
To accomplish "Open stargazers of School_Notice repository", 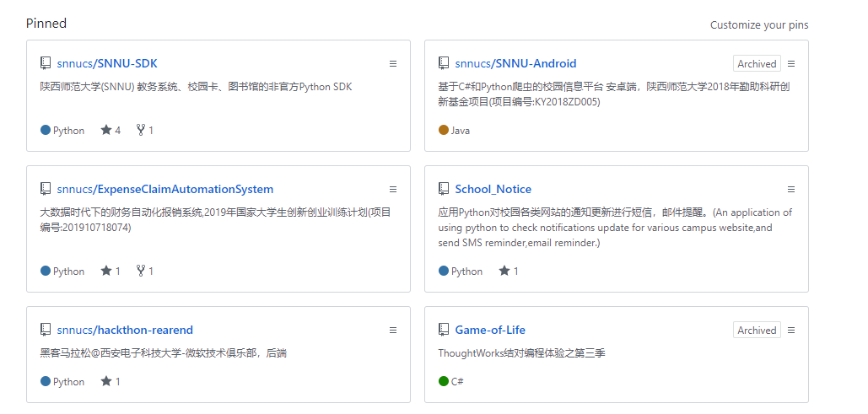I will point(509,272).
